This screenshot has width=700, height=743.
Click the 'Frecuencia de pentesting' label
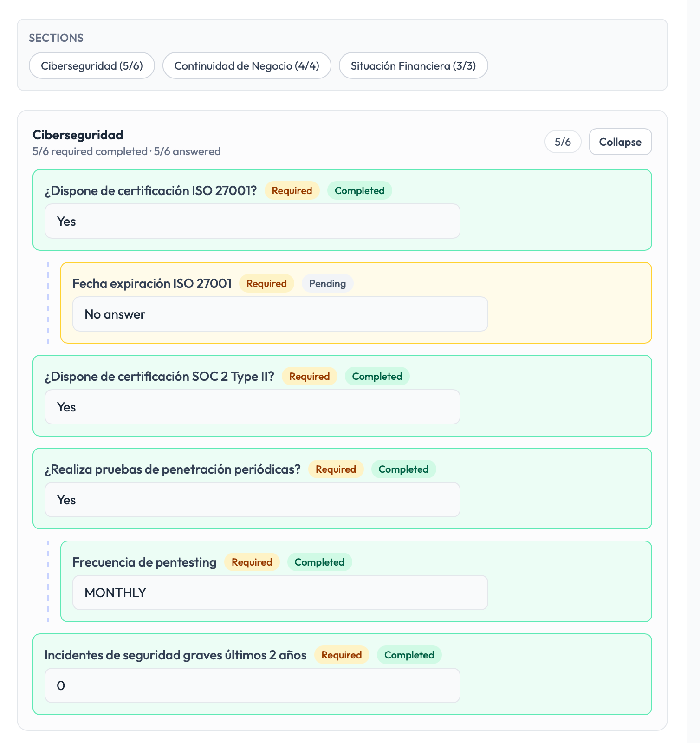tap(145, 562)
